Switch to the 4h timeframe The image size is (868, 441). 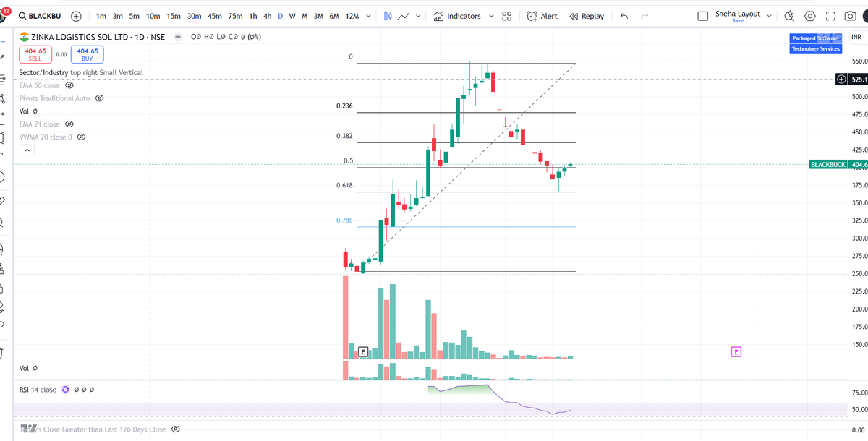point(268,16)
